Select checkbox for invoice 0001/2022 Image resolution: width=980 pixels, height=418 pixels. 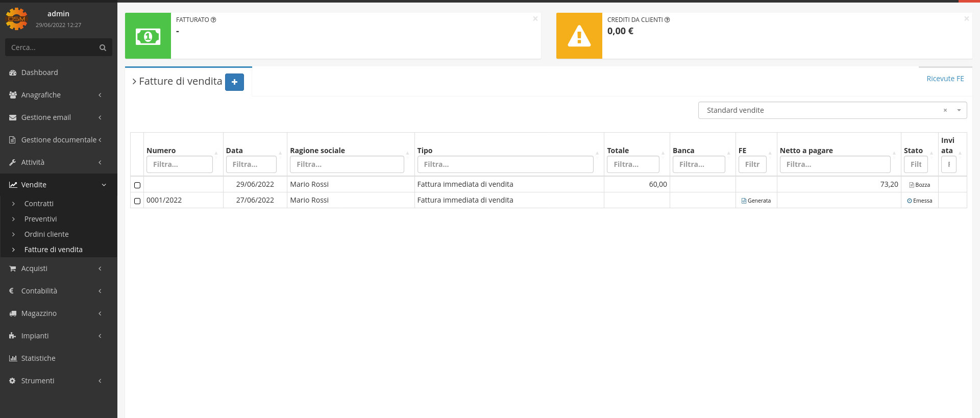[137, 201]
